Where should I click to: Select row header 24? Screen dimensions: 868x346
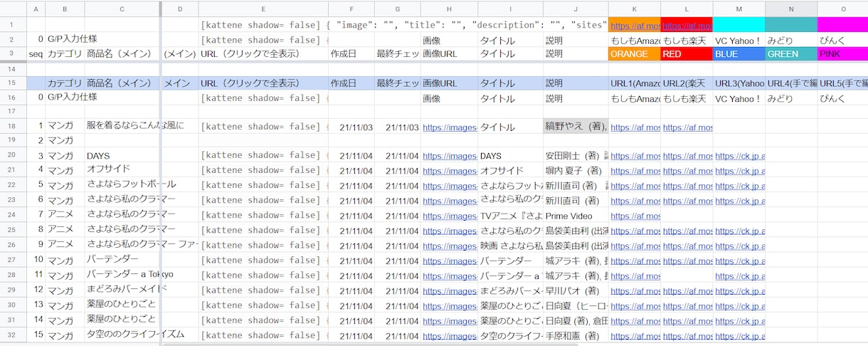pyautogui.click(x=13, y=215)
